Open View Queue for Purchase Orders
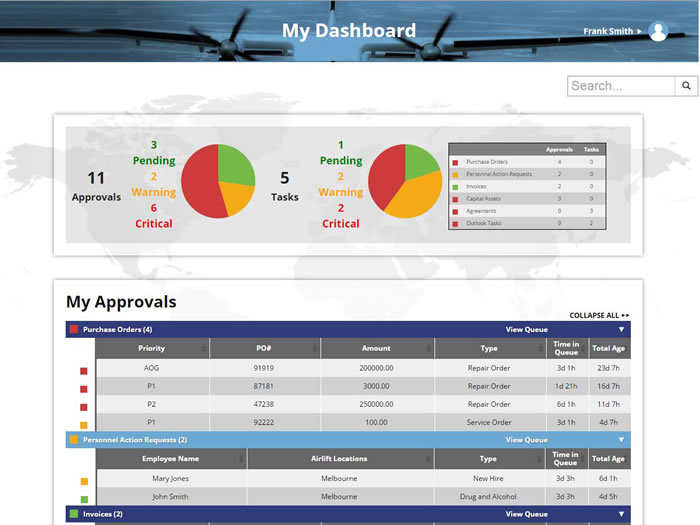700x525 pixels. point(526,329)
